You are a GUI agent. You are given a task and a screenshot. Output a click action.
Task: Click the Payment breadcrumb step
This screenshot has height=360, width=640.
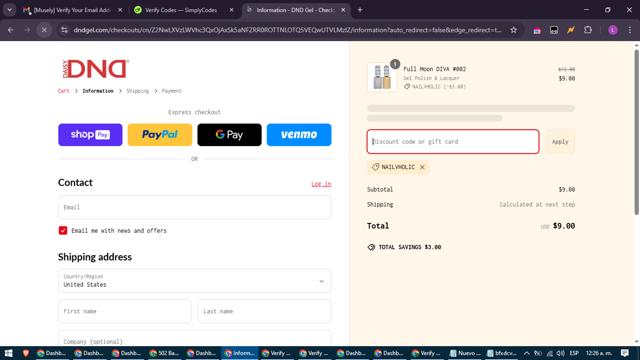point(171,91)
